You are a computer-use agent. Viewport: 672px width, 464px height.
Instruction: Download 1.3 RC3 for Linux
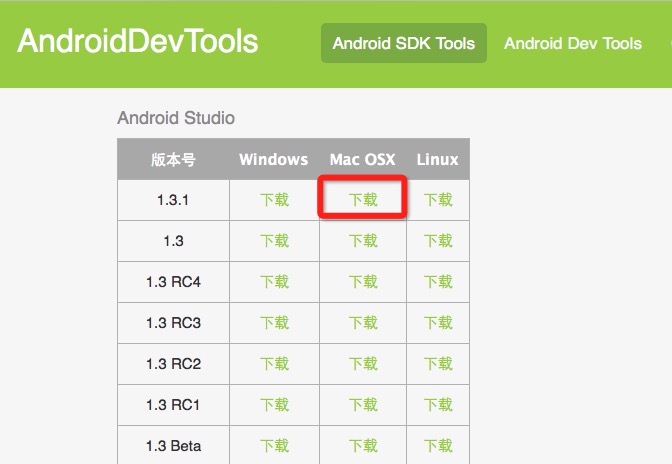(x=438, y=323)
